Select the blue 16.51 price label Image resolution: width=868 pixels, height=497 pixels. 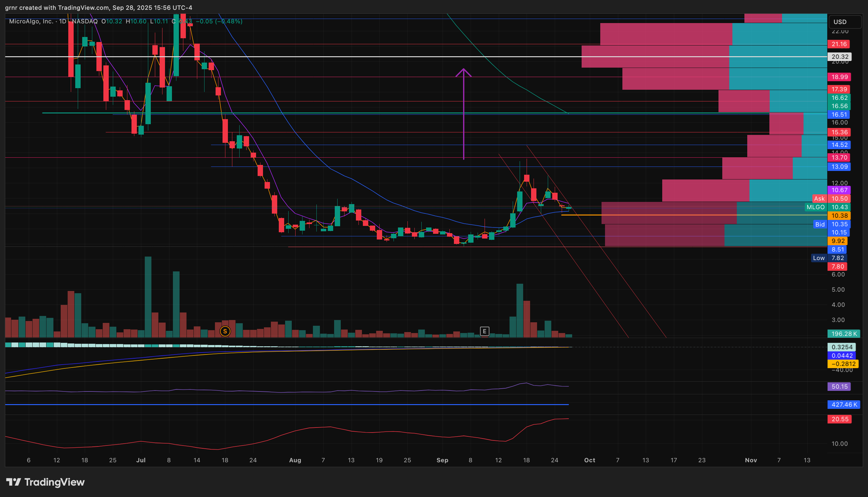pyautogui.click(x=839, y=114)
